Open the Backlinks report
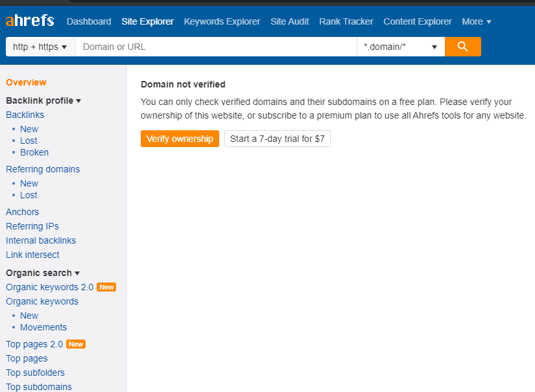The width and height of the screenshot is (535, 392). [x=25, y=115]
